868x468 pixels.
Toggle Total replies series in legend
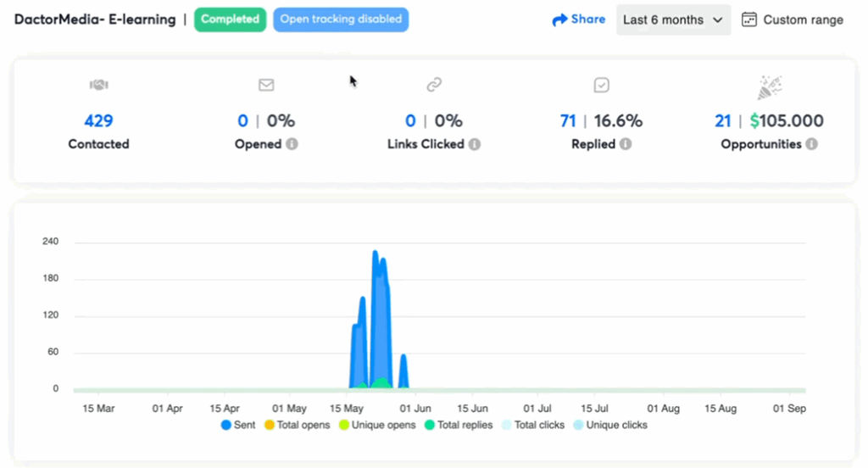click(x=458, y=425)
